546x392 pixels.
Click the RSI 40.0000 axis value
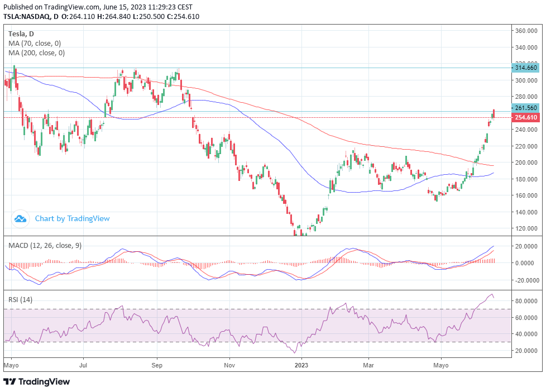pyautogui.click(x=526, y=334)
